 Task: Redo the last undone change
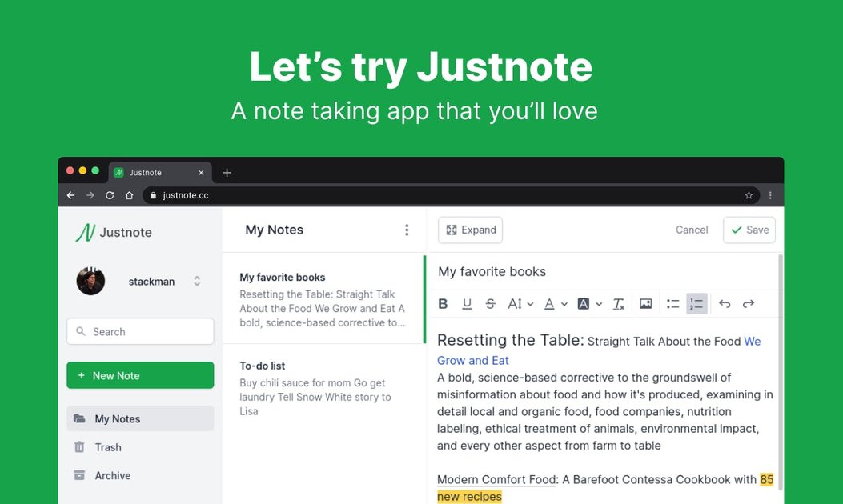[x=748, y=303]
